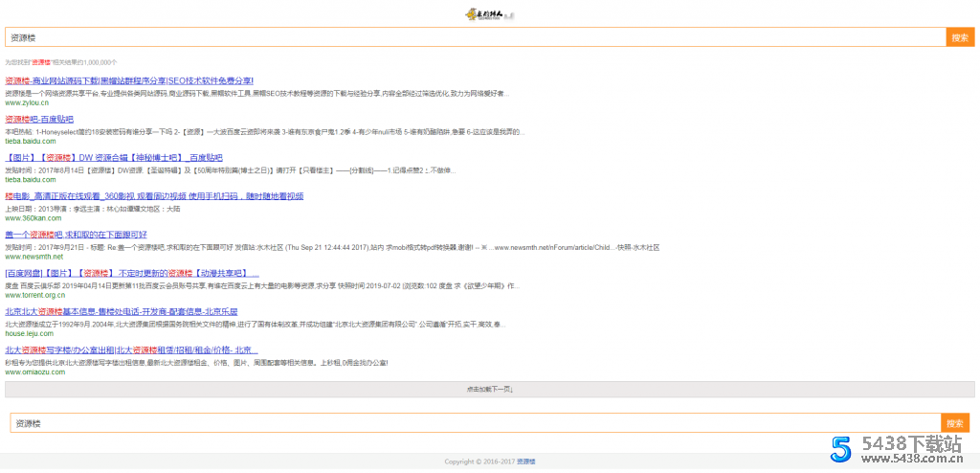The width and height of the screenshot is (980, 473).
Task: Open the 楼电影 360影视 result link
Action: tap(154, 196)
